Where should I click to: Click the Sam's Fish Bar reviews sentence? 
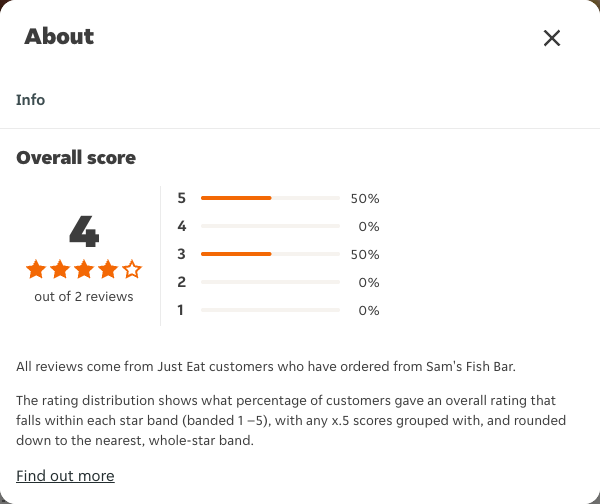click(x=266, y=367)
